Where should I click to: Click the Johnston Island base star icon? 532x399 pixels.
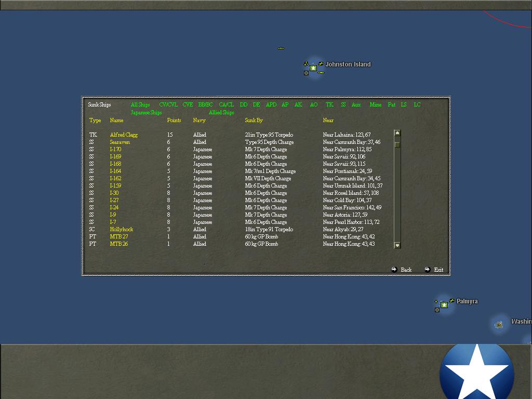pos(313,68)
